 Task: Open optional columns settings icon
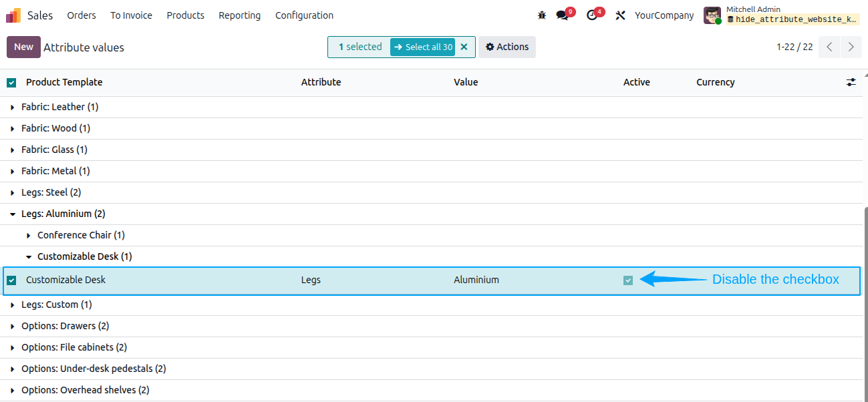point(851,82)
